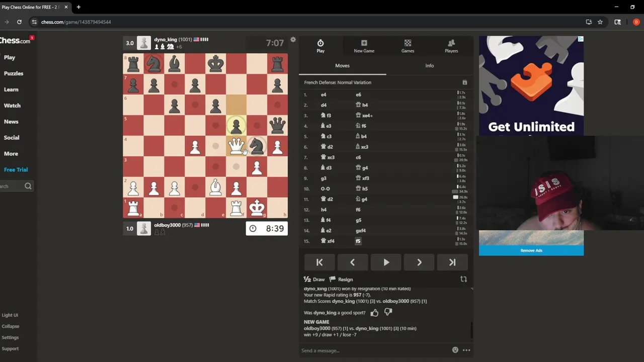Open Settings in the sidebar

click(x=10, y=337)
